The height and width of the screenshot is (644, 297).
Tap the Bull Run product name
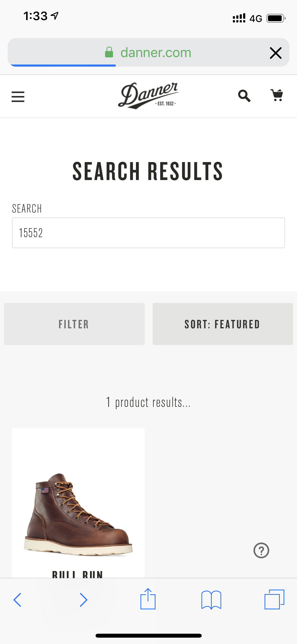click(x=78, y=574)
